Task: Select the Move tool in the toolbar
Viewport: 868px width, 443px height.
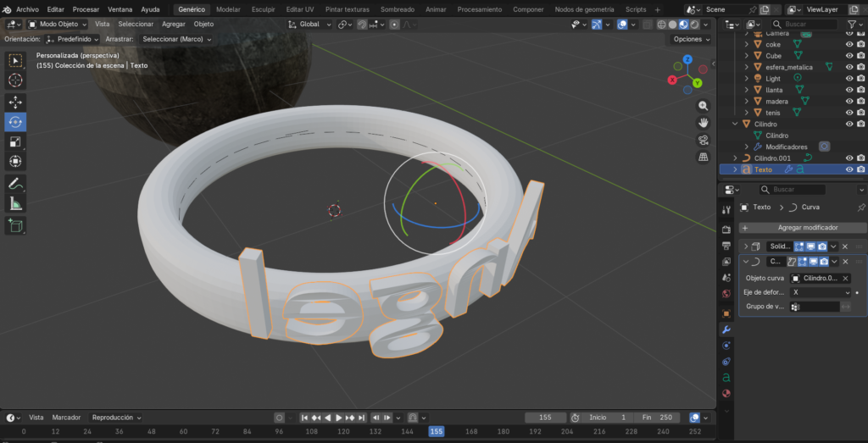Action: pos(15,102)
